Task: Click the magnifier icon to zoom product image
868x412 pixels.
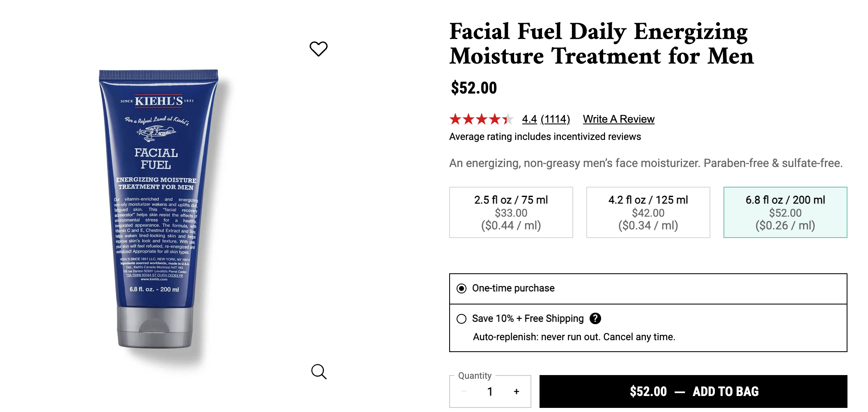Action: (319, 372)
